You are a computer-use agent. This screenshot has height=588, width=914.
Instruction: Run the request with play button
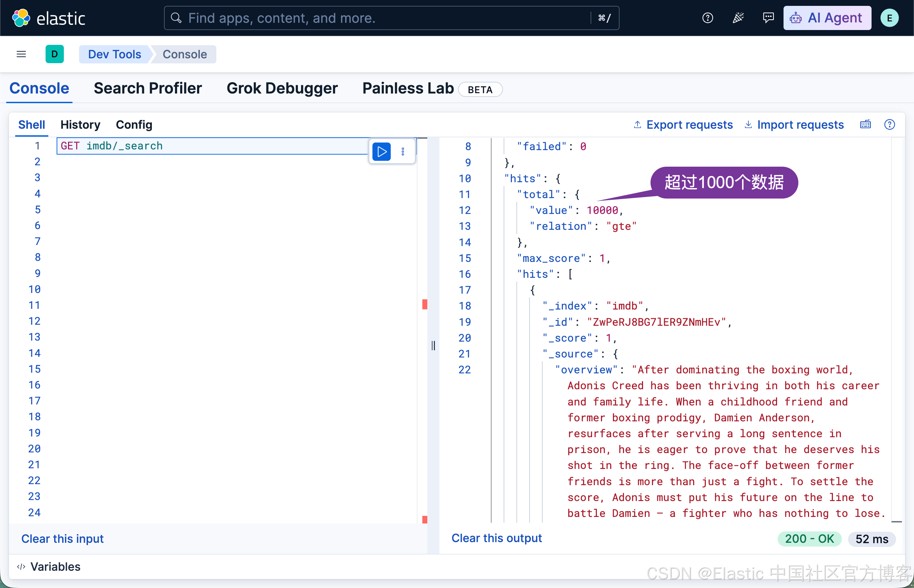[x=381, y=151]
